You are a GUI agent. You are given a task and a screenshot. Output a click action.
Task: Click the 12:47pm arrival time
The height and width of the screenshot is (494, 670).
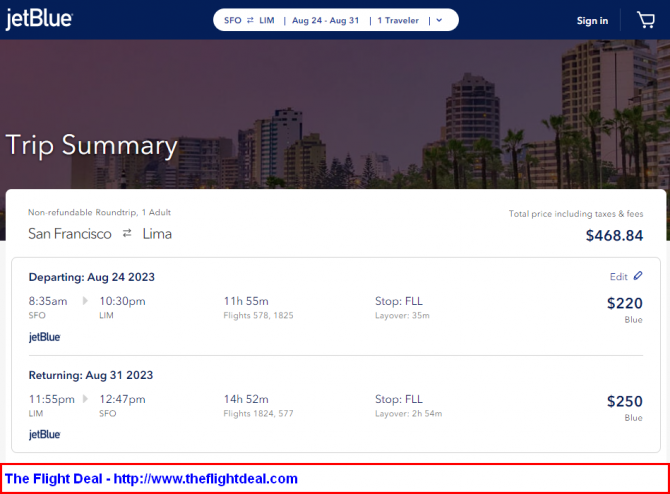pos(122,399)
